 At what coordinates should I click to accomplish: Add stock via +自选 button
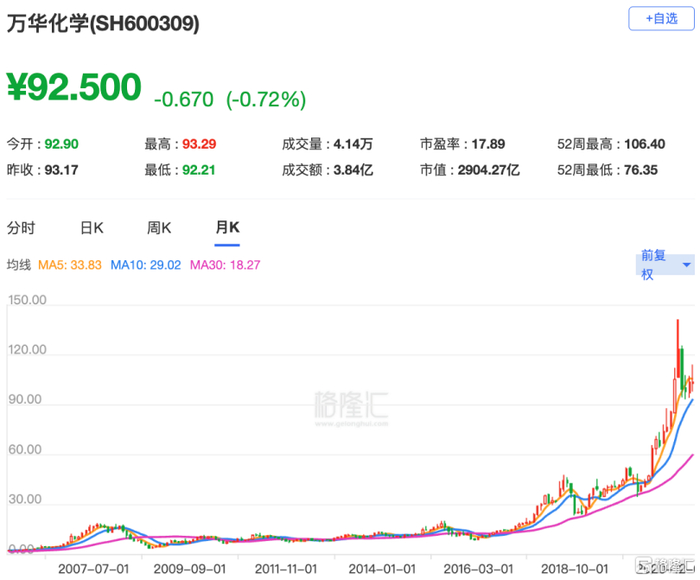coord(661,19)
